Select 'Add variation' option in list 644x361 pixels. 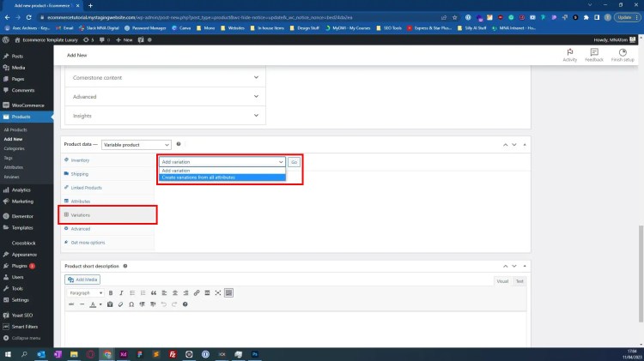coord(222,171)
